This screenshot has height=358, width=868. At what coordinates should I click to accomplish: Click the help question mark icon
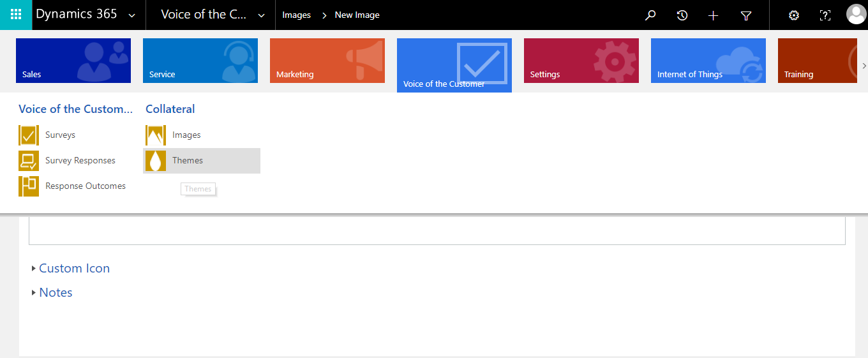[825, 15]
